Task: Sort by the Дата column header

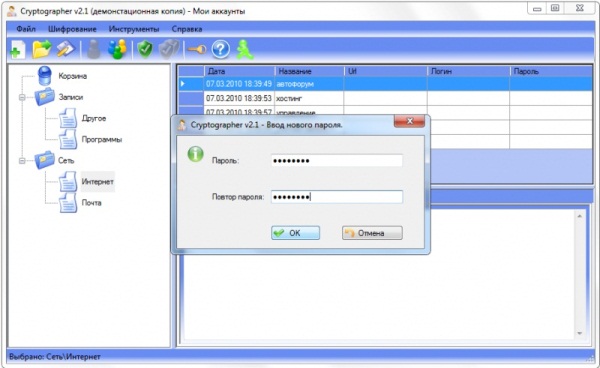Action: [239, 71]
